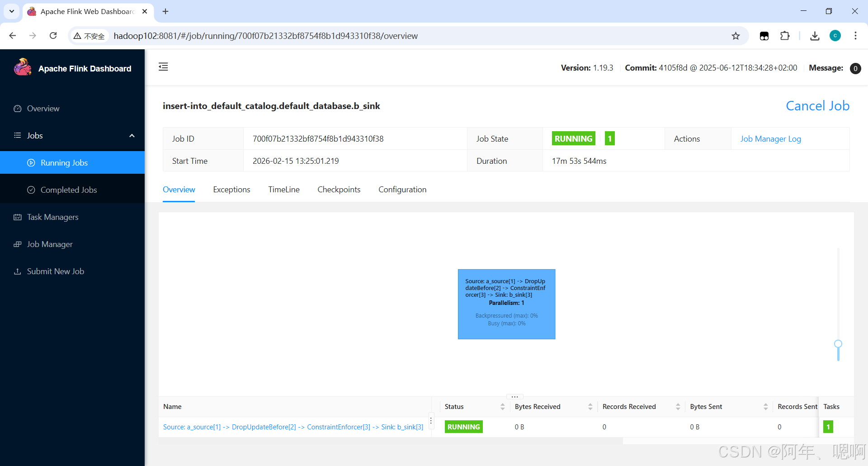The height and width of the screenshot is (466, 868).
Task: Open a new browser tab
Action: tap(165, 11)
